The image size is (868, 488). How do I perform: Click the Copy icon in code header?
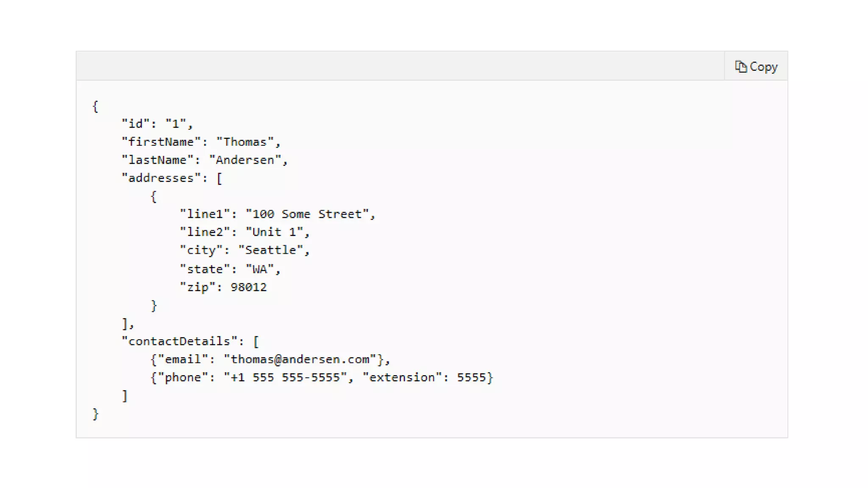click(x=740, y=67)
